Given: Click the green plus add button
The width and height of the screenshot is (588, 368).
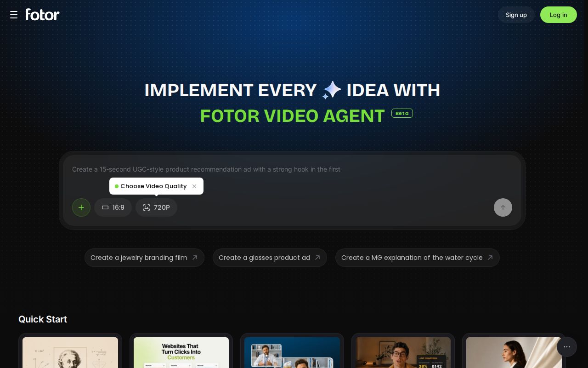Looking at the screenshot, I should tap(81, 207).
